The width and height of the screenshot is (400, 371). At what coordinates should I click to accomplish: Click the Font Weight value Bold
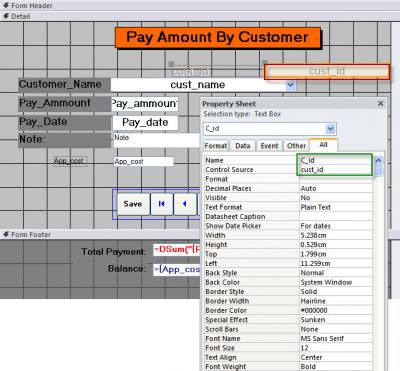coord(335,367)
